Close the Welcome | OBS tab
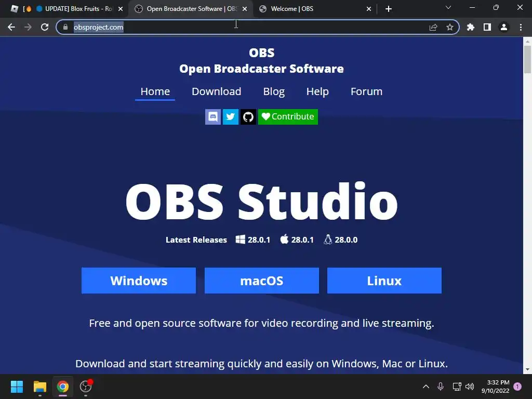Image resolution: width=532 pixels, height=399 pixels. click(369, 9)
